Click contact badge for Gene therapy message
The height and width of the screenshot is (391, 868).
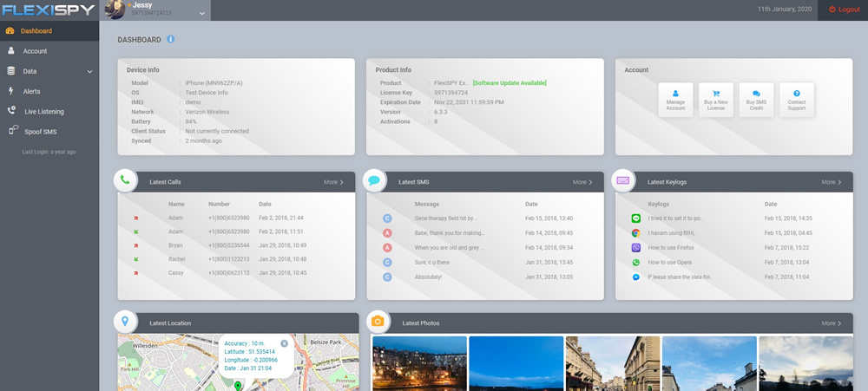(387, 218)
